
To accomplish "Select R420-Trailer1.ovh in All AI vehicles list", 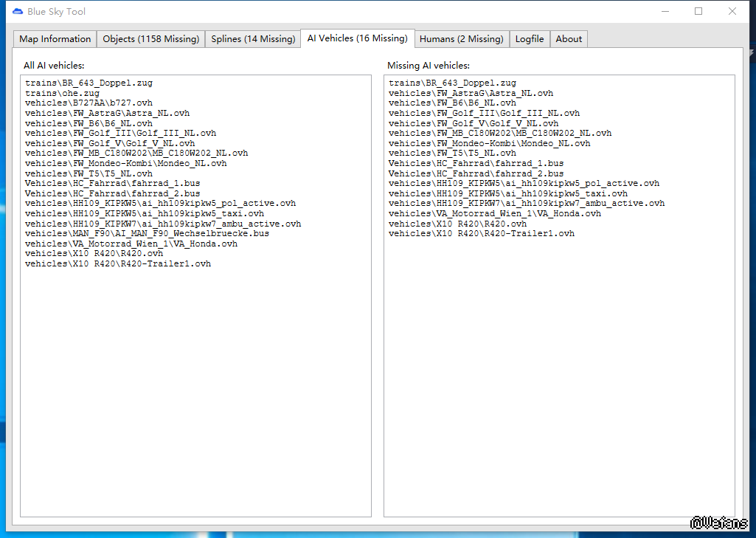I will 118,263.
